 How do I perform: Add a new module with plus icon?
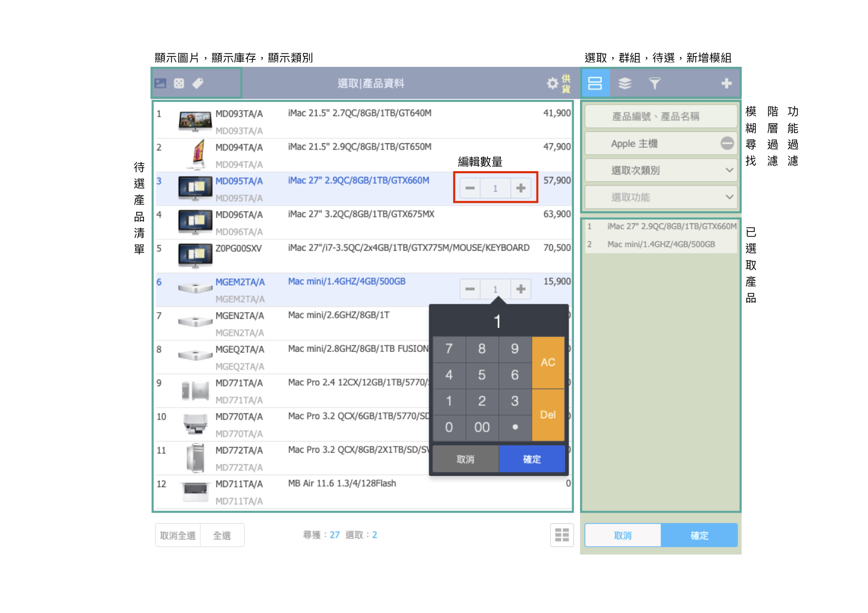[x=726, y=83]
